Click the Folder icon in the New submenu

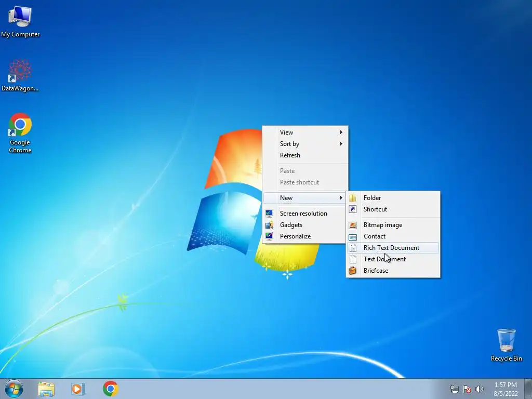(x=353, y=198)
